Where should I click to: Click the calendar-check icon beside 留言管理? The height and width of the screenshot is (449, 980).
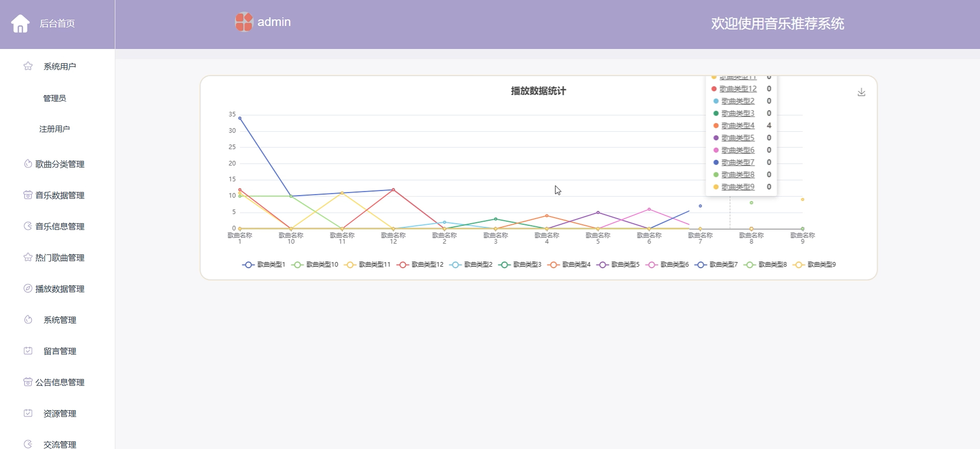click(x=28, y=351)
